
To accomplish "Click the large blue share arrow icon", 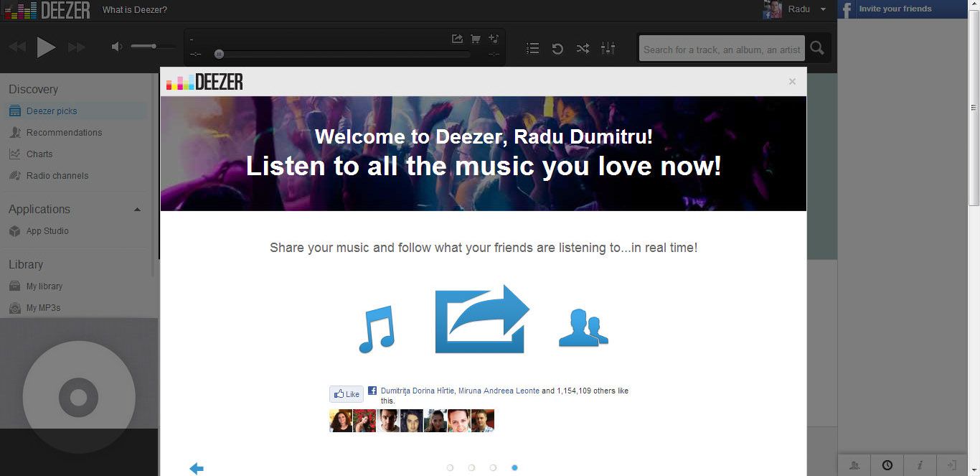I will click(482, 319).
